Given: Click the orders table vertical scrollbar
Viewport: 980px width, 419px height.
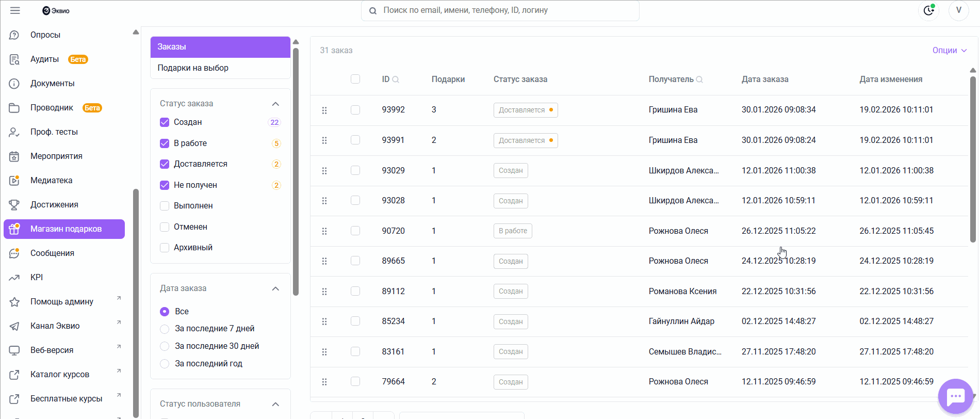Looking at the screenshot, I should pyautogui.click(x=973, y=160).
